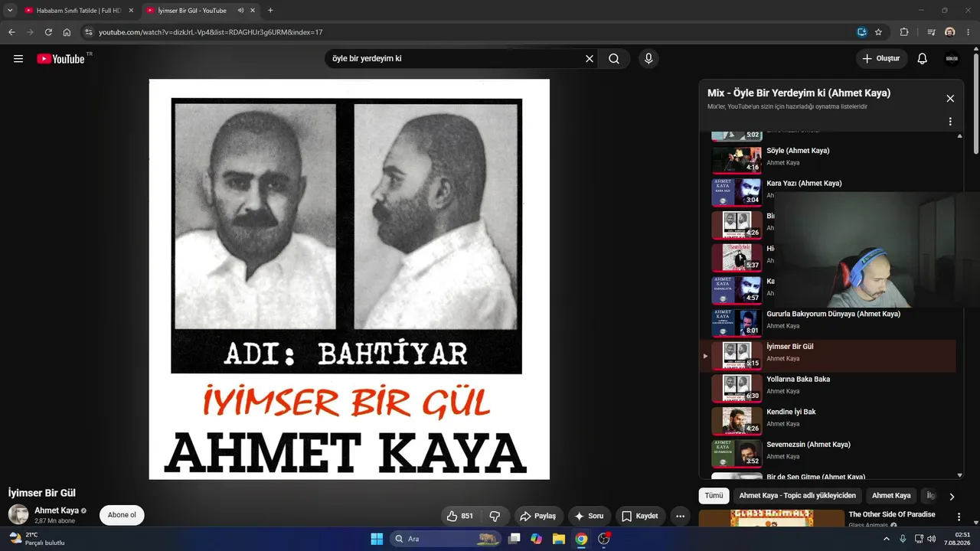
Task: Show hidden system tray icons
Action: click(x=887, y=539)
